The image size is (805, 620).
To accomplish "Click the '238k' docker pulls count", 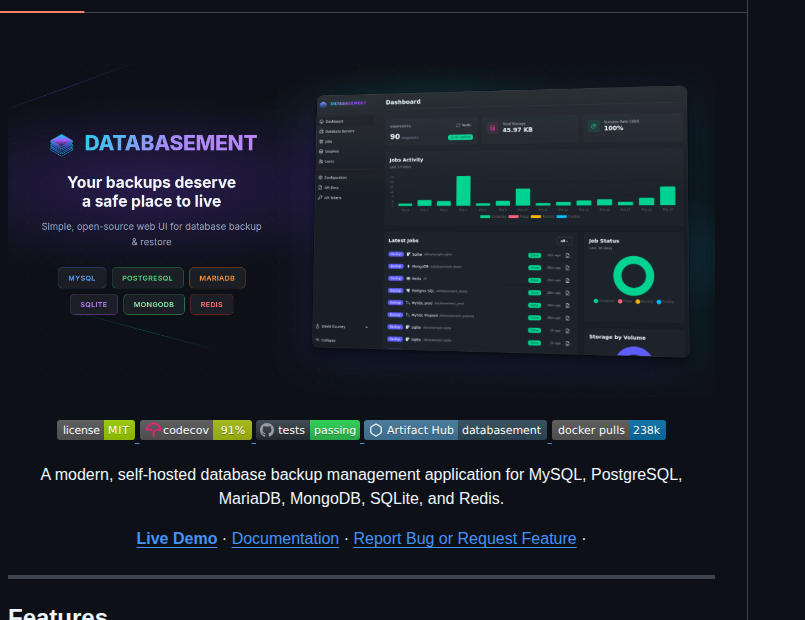I will 646,430.
